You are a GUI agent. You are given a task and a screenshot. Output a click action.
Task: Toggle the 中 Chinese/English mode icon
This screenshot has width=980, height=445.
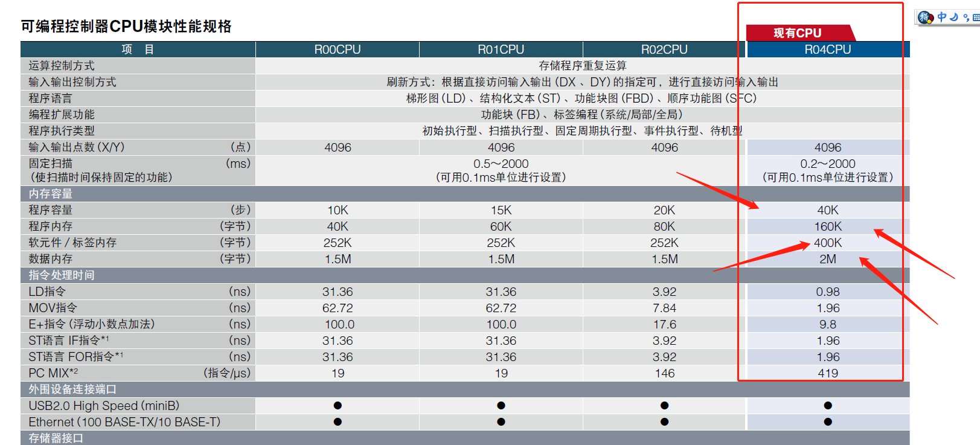[942, 17]
